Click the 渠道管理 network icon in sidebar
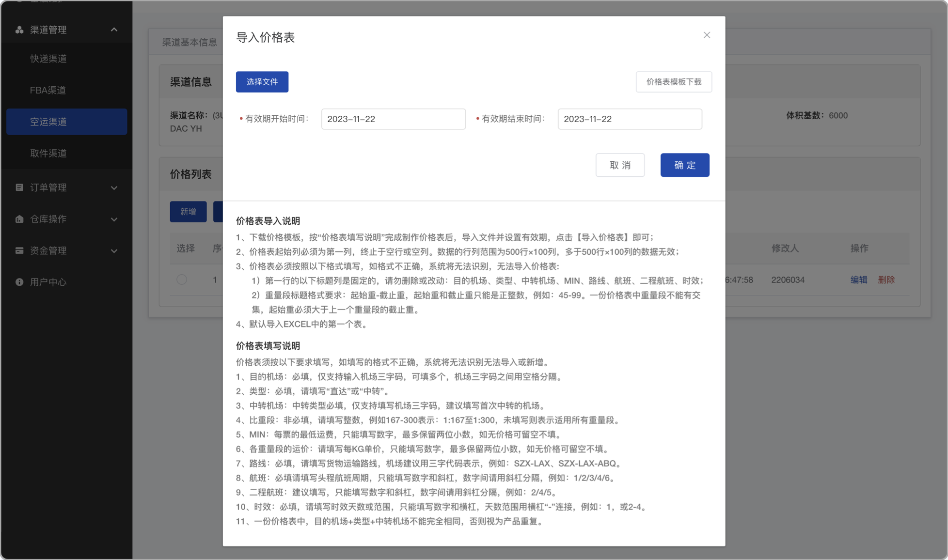The height and width of the screenshot is (560, 948). tap(19, 30)
